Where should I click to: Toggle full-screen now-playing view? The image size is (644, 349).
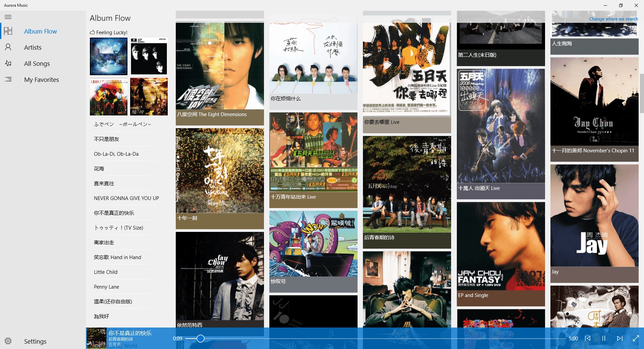[636, 339]
